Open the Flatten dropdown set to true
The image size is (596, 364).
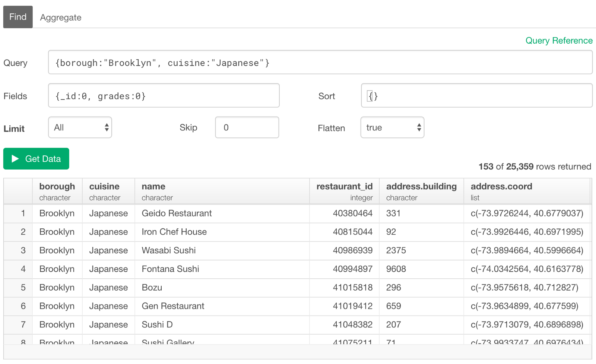pos(392,127)
